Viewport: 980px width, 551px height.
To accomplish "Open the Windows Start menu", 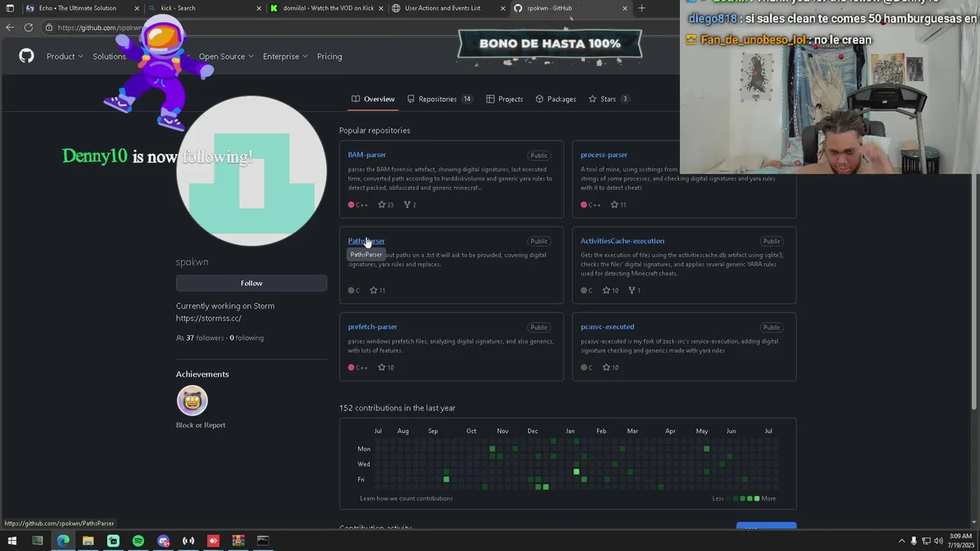I will coord(11,541).
